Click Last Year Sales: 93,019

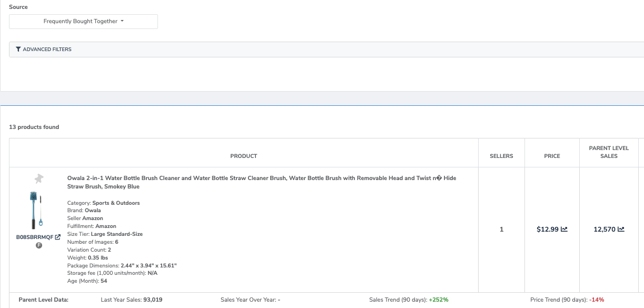click(x=132, y=300)
